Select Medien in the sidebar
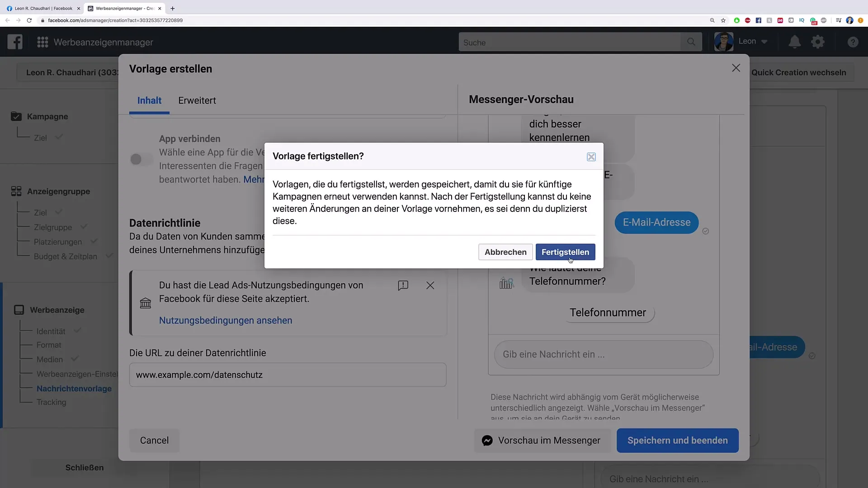 (x=50, y=359)
